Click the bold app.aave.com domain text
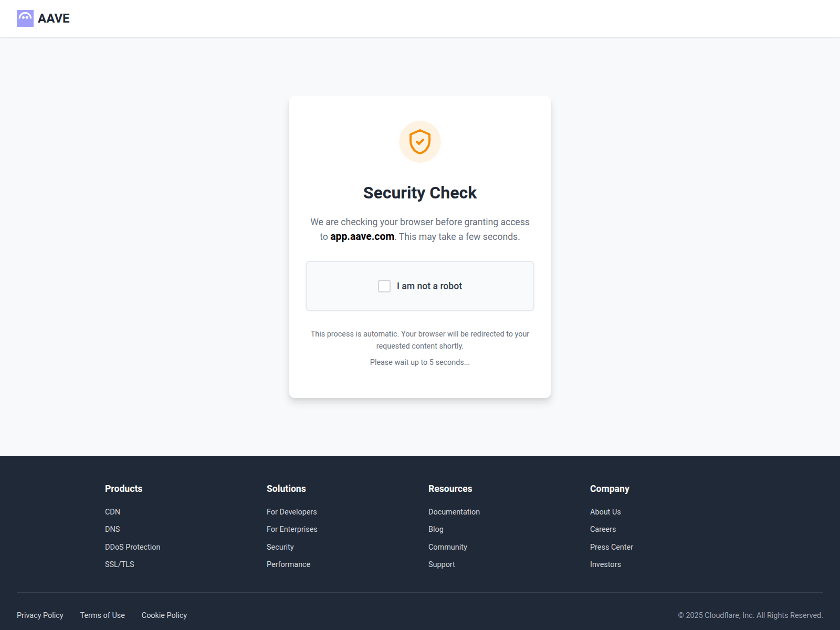This screenshot has width=840, height=630. 362,237
